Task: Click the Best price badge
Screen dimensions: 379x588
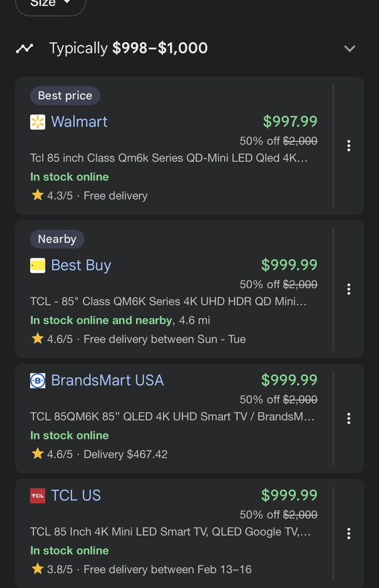Action: [x=65, y=96]
